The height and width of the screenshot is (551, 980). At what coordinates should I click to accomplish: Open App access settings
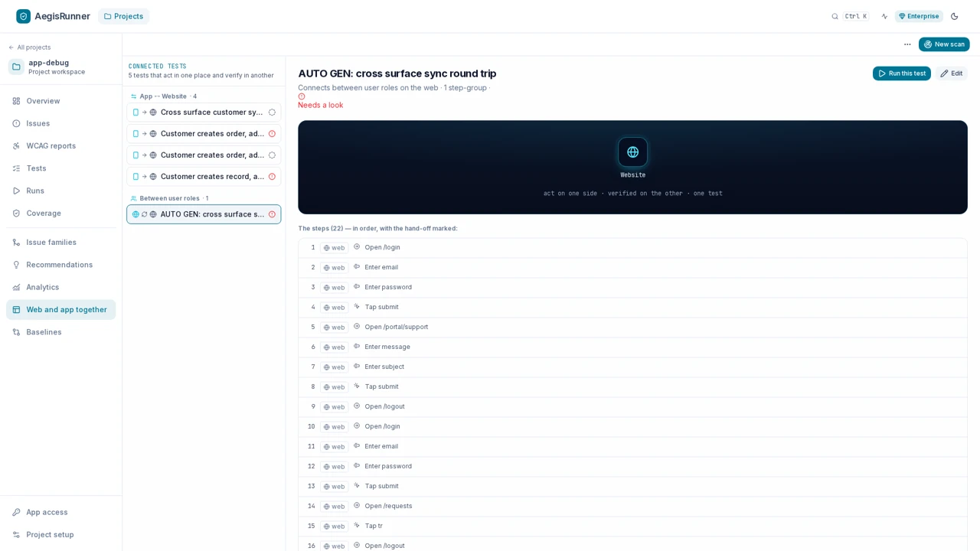(x=60, y=512)
